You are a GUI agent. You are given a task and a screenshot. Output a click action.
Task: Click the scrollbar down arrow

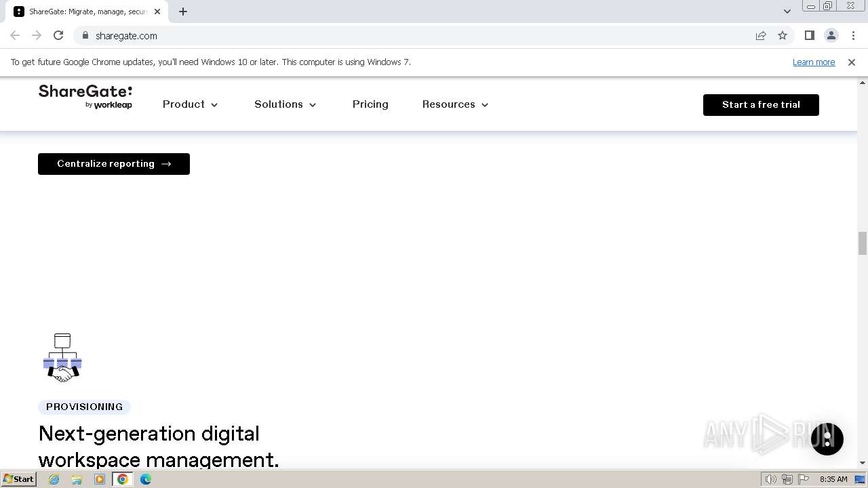[x=863, y=463]
